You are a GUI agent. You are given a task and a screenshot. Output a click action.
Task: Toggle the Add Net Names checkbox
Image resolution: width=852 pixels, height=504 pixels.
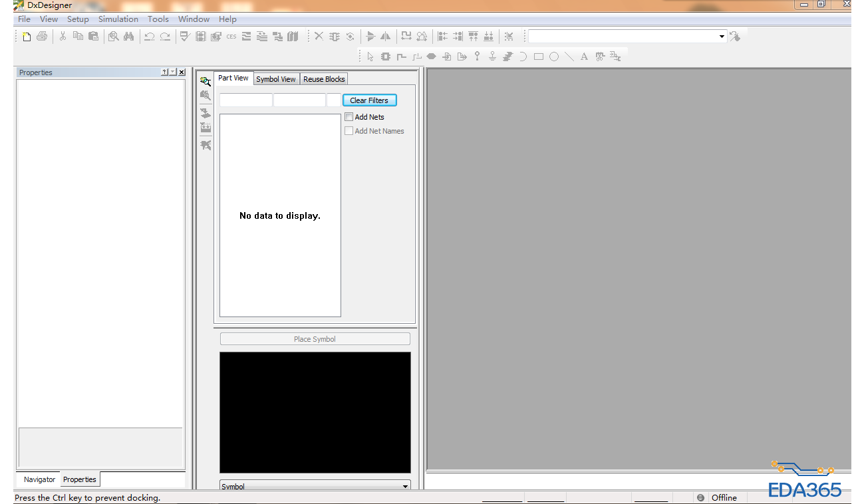349,131
